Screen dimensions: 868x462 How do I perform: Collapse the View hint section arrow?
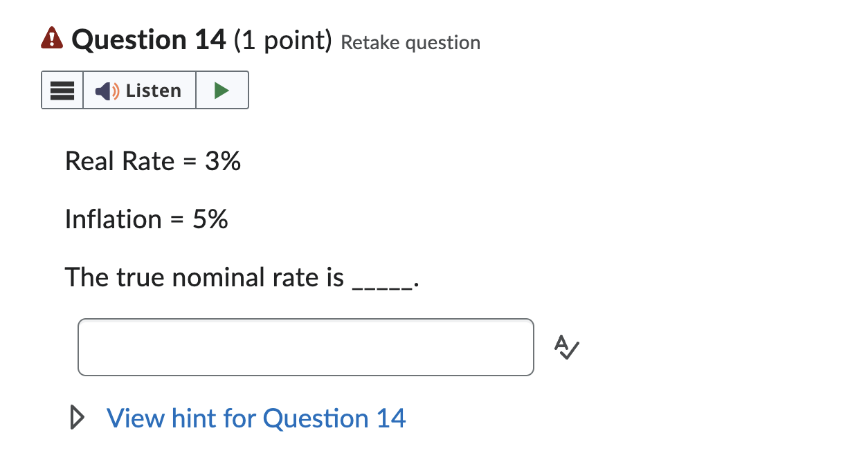coord(78,417)
